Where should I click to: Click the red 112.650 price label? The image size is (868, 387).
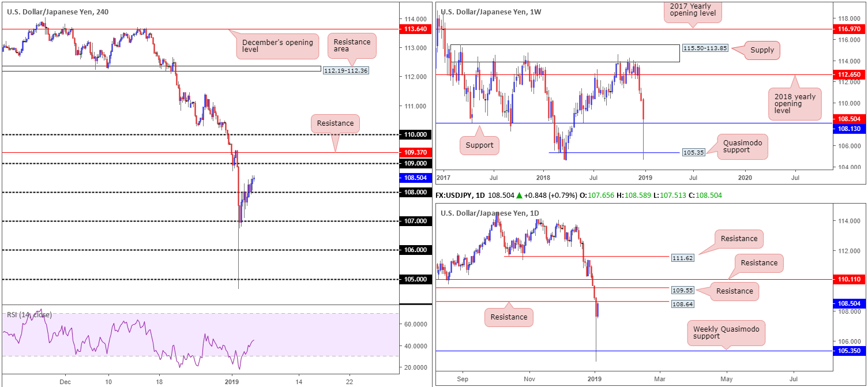[850, 74]
